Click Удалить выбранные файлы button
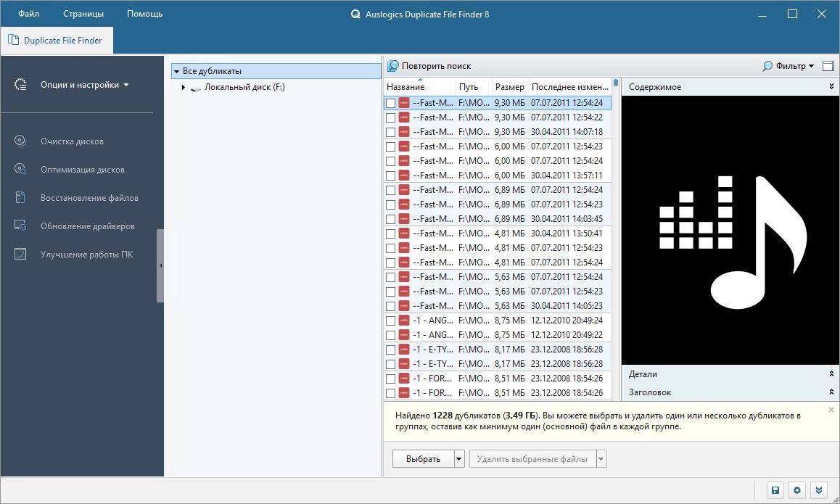Screen dimensions: 840x504 (x=532, y=459)
